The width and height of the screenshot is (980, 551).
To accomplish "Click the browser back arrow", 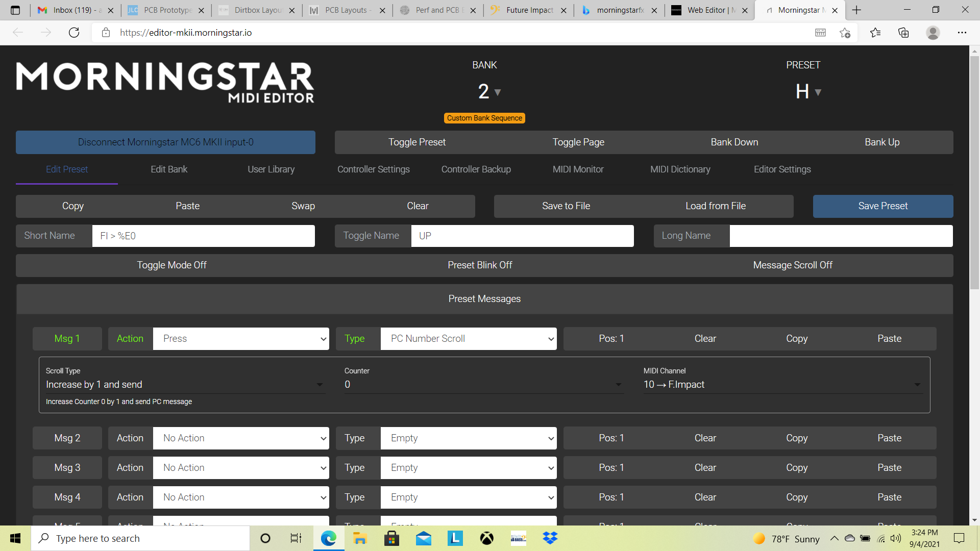I will click(18, 33).
